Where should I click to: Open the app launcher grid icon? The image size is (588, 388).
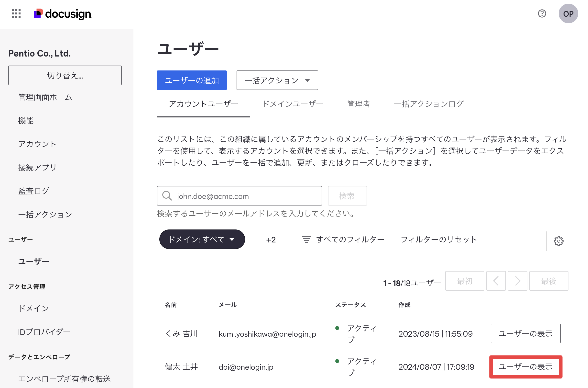point(16,14)
